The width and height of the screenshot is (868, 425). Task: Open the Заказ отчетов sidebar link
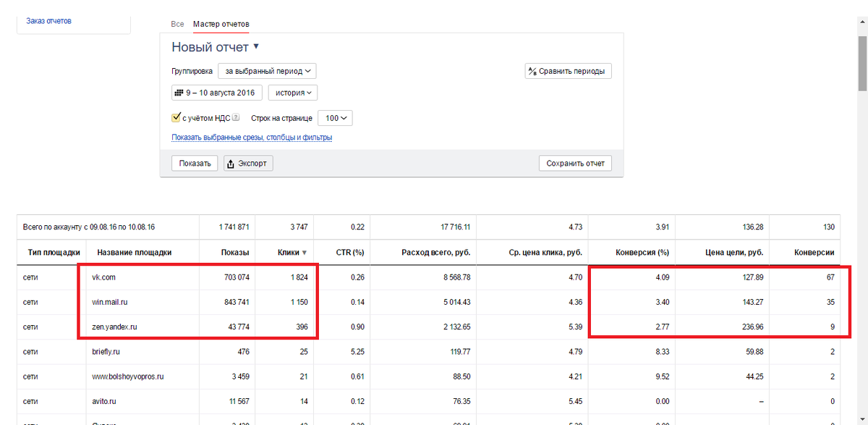48,21
